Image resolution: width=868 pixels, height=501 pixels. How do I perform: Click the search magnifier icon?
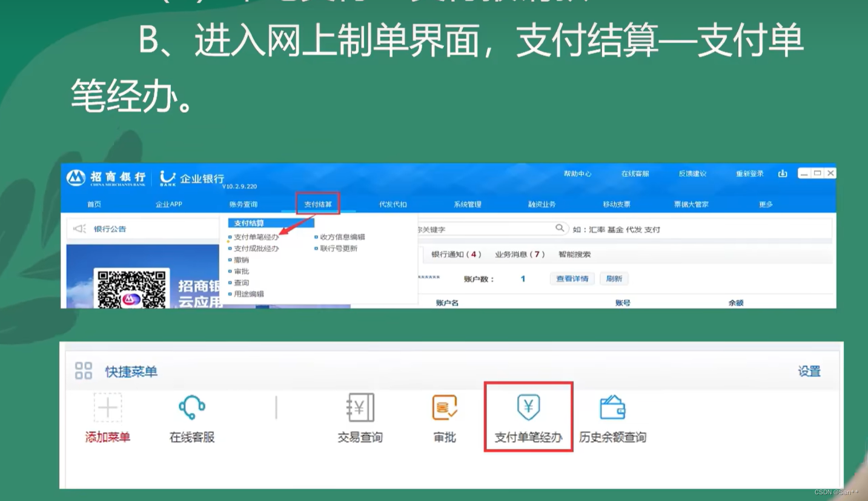[x=560, y=228]
